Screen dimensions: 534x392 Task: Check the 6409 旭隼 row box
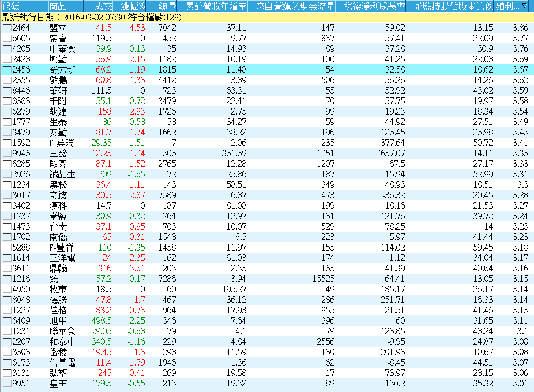point(7,321)
